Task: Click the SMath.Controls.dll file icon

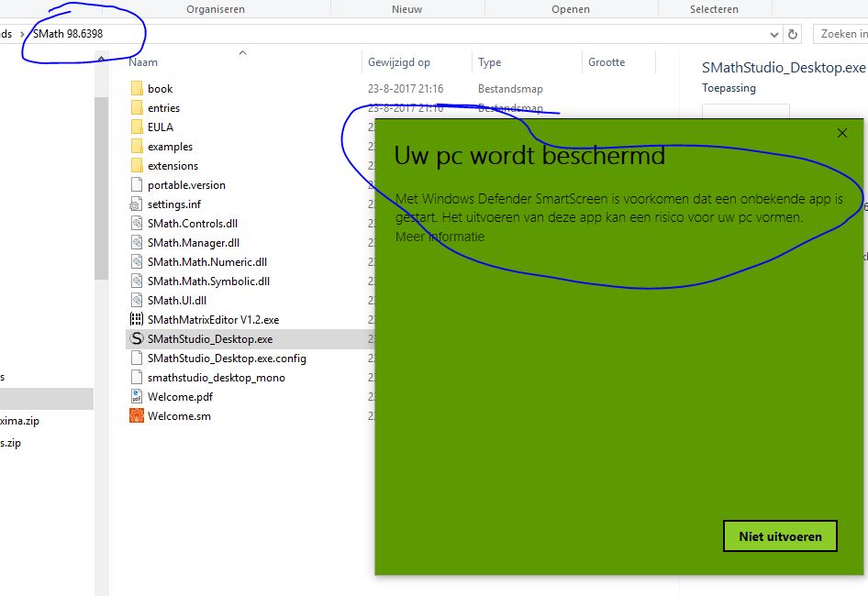Action: click(137, 224)
